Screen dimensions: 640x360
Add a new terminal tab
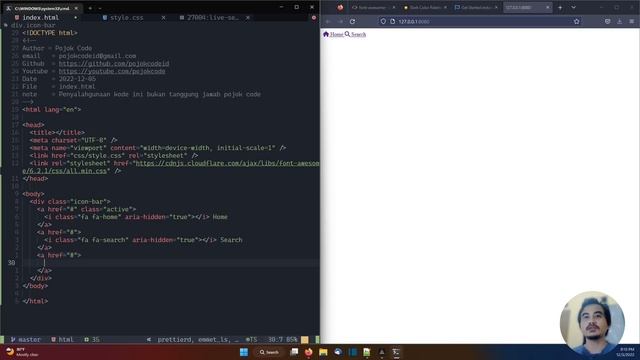[x=90, y=8]
